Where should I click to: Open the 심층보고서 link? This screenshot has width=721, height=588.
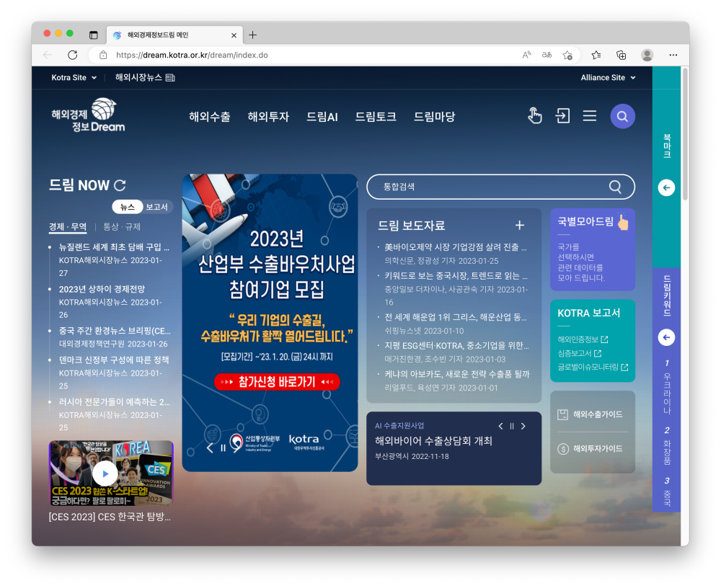coord(580,353)
